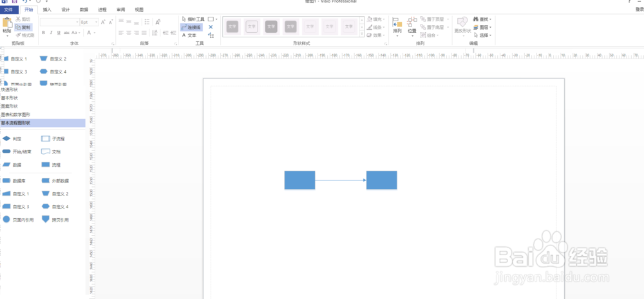Toggle justify text alignment
The height and width of the screenshot is (299, 644).
[x=144, y=33]
